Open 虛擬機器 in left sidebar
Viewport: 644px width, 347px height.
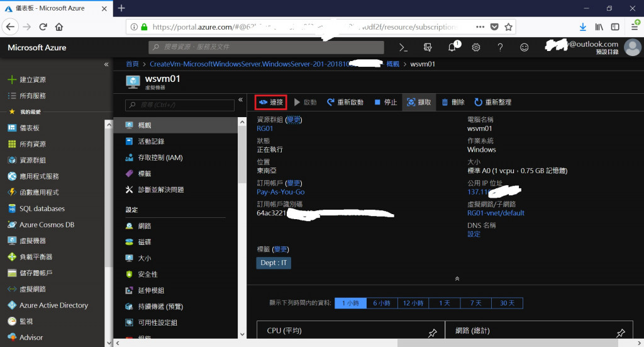(27, 241)
